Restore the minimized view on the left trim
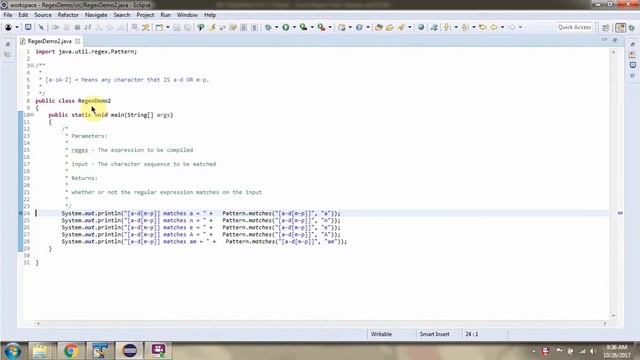Screen dimensions: 640x360 [8, 44]
